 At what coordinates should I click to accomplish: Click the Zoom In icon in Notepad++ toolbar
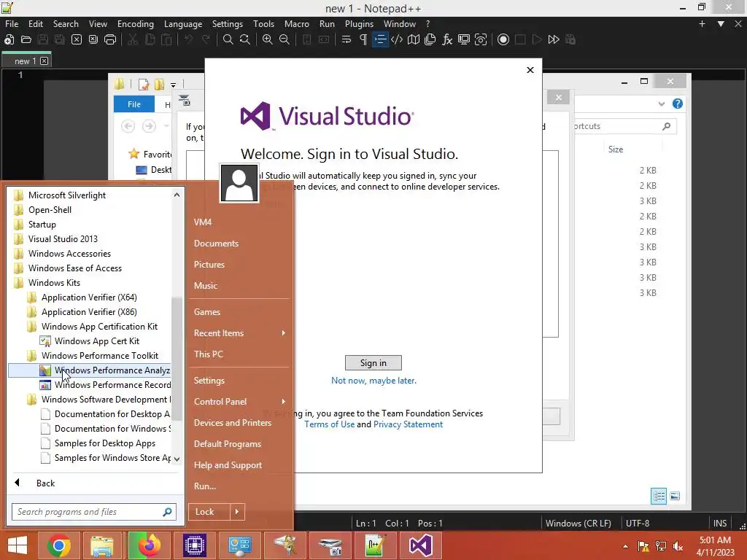pos(267,39)
